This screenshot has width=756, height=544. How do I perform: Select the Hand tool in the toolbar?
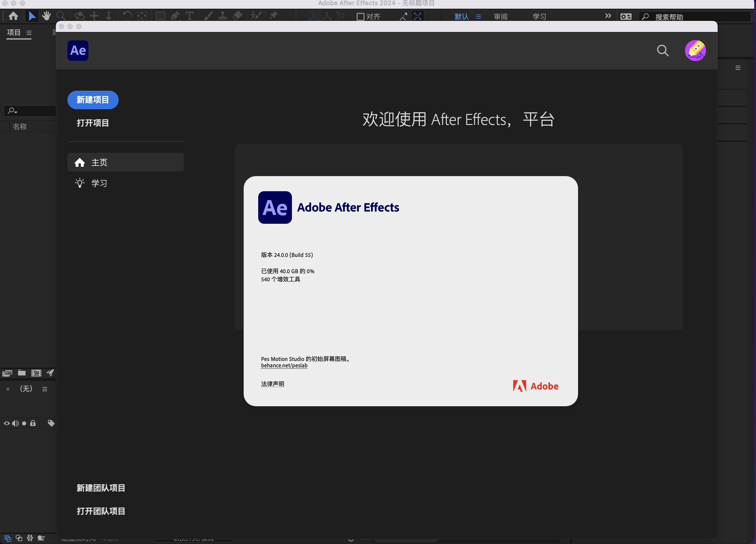(x=46, y=16)
